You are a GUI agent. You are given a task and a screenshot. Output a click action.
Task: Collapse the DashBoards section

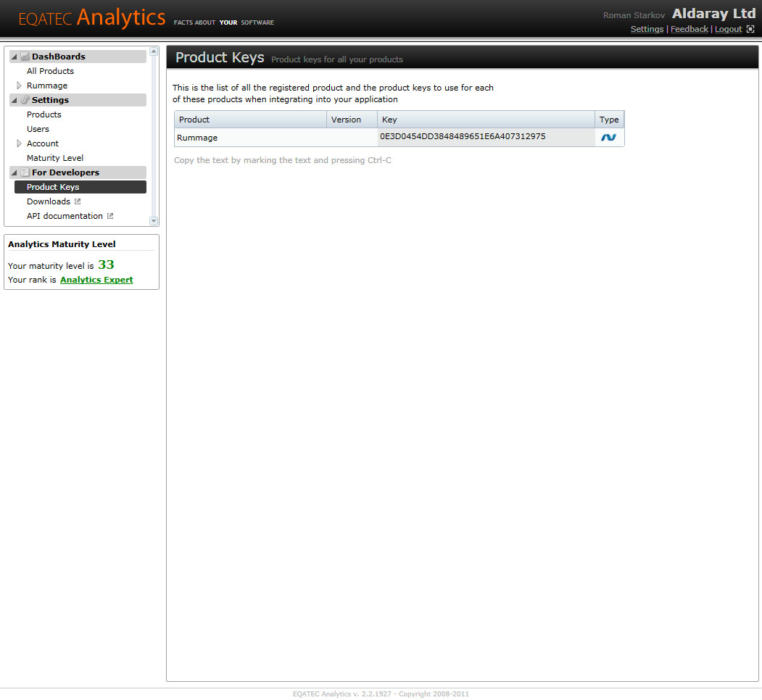pos(14,57)
